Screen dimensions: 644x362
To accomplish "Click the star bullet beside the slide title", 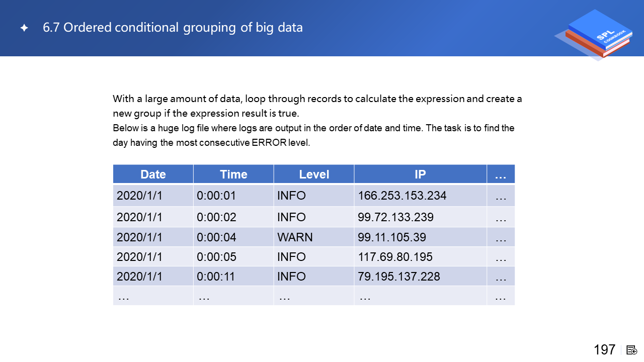I will click(24, 28).
